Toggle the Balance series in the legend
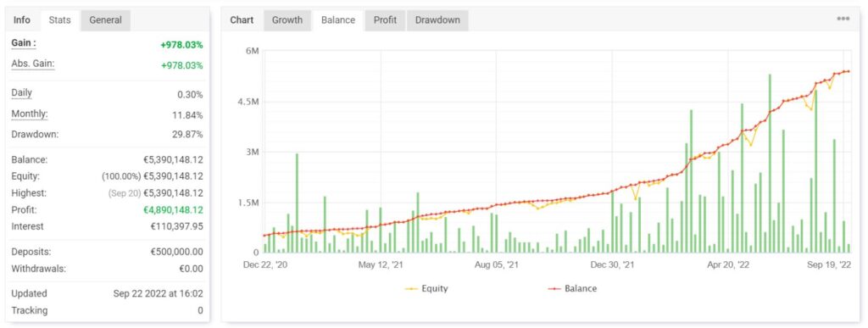 pos(572,288)
